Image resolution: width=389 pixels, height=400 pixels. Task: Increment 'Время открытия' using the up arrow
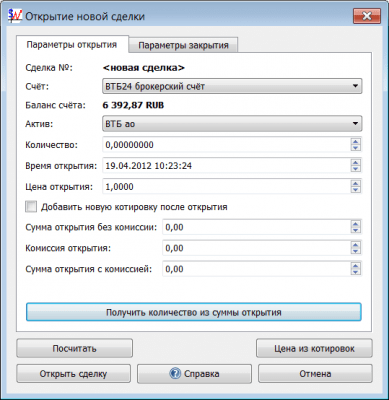point(356,163)
